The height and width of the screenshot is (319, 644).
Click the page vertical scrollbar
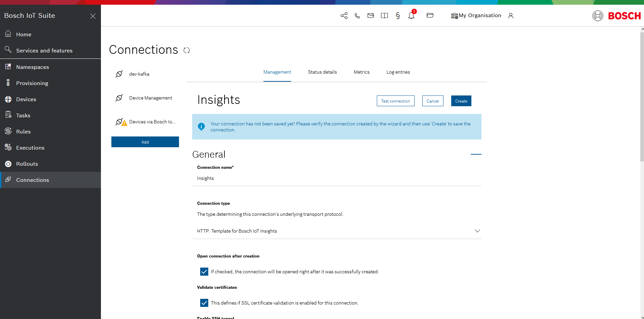pos(642,97)
